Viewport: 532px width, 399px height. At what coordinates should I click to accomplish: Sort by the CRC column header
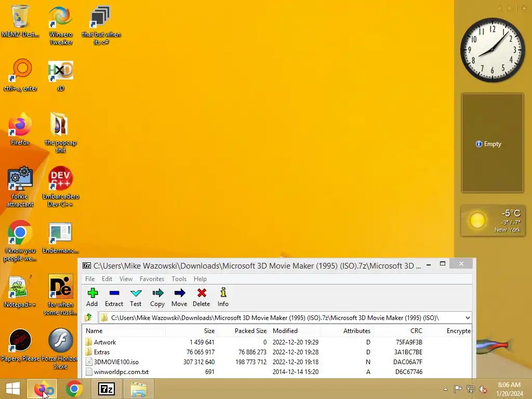point(399,331)
